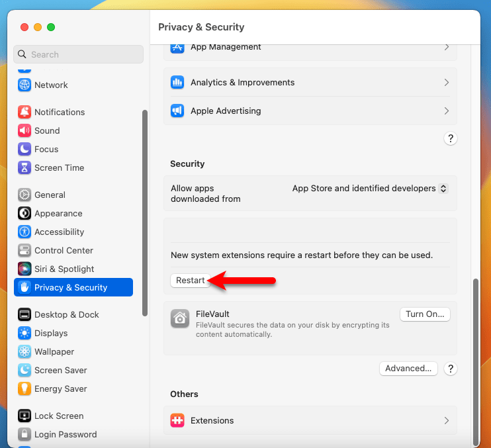Open help next to Advanced button
The height and width of the screenshot is (448, 491).
pyautogui.click(x=450, y=369)
